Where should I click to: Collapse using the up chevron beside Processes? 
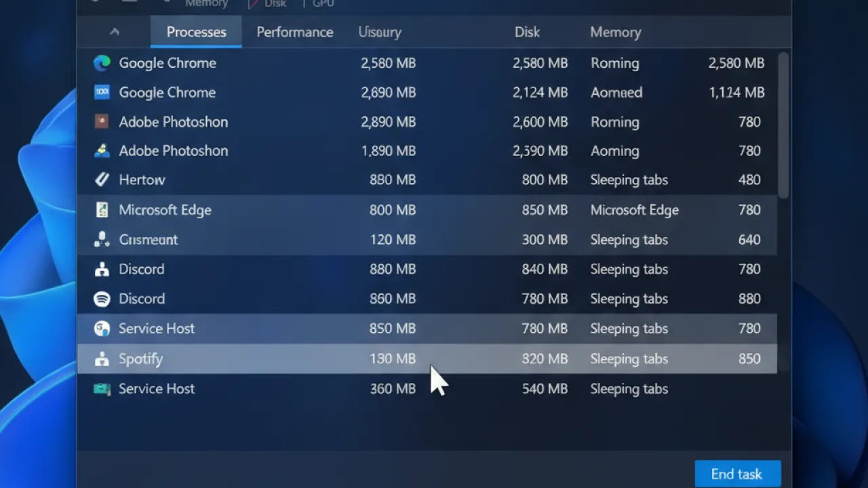pyautogui.click(x=115, y=32)
